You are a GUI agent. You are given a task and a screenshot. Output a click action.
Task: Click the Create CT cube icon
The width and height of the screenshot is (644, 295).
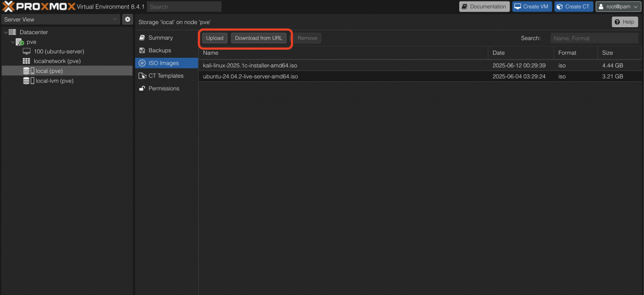tap(560, 7)
